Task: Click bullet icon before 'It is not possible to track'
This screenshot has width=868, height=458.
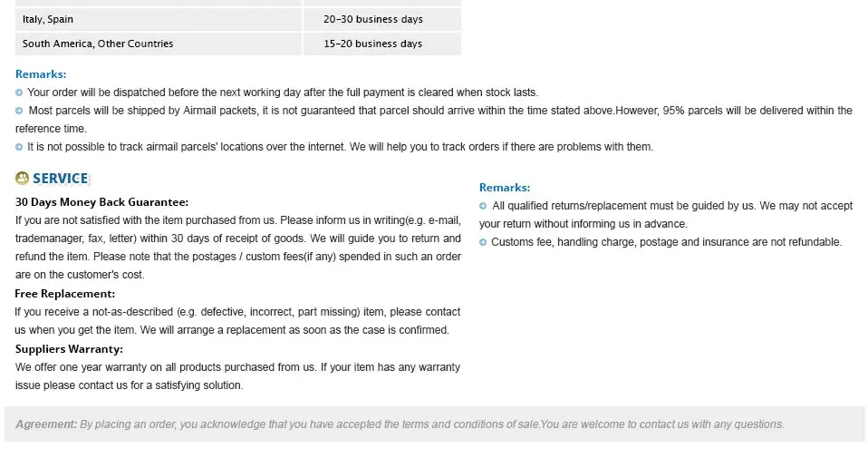Action: tap(19, 147)
